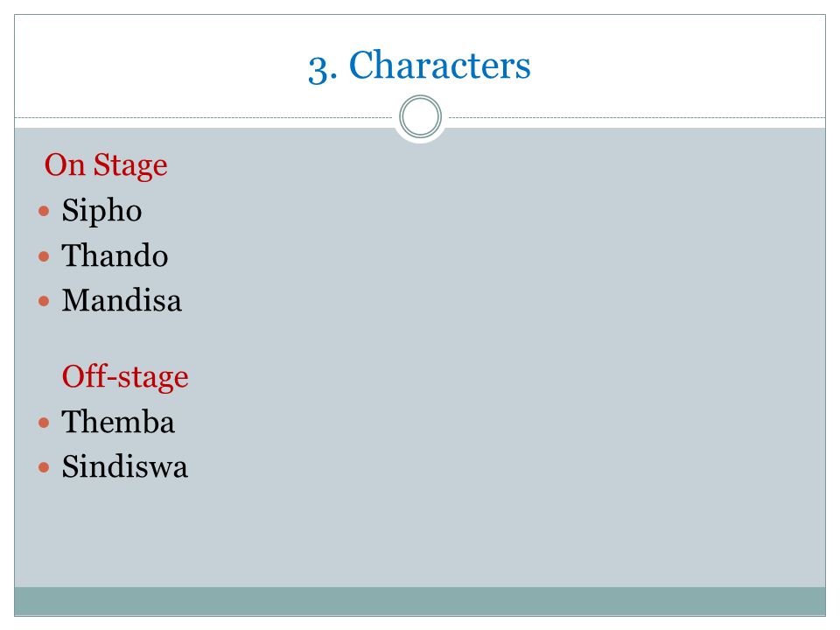840x630 pixels.
Task: Select the "Off-stage" red heading
Action: (x=125, y=376)
